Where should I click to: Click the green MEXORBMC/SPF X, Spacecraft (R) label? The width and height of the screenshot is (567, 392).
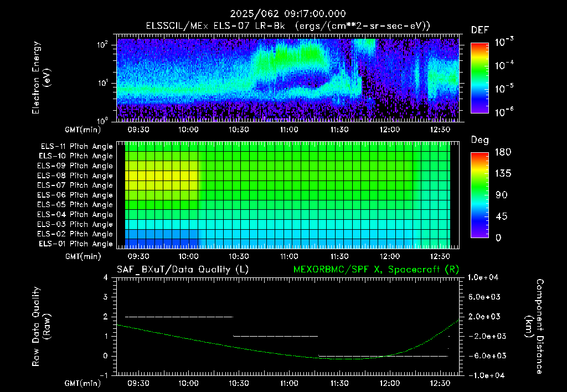(376, 270)
